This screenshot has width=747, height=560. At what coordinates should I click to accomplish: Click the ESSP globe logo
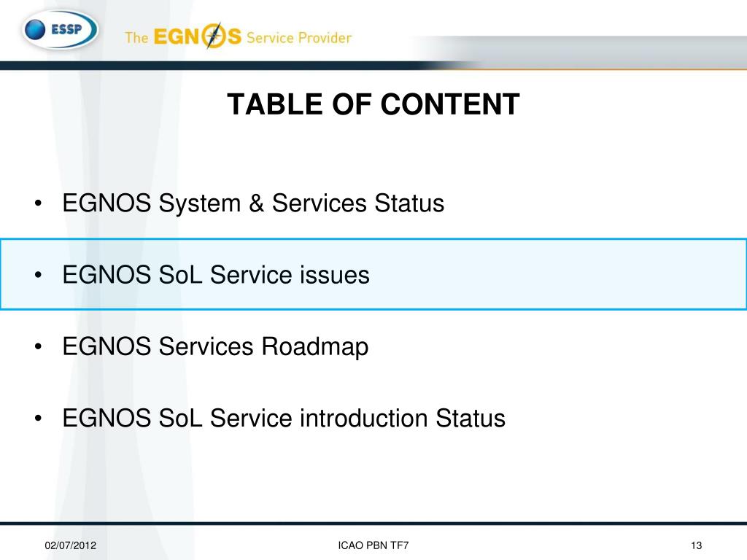pyautogui.click(x=60, y=29)
